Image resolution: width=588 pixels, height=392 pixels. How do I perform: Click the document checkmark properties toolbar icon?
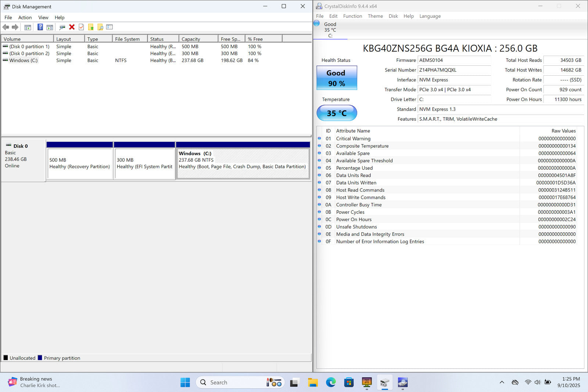click(x=81, y=27)
